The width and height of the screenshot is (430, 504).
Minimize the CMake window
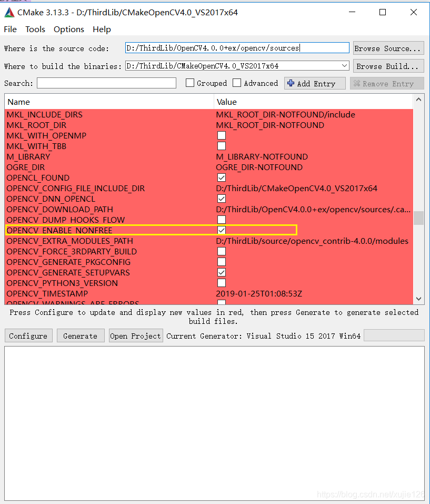[352, 12]
